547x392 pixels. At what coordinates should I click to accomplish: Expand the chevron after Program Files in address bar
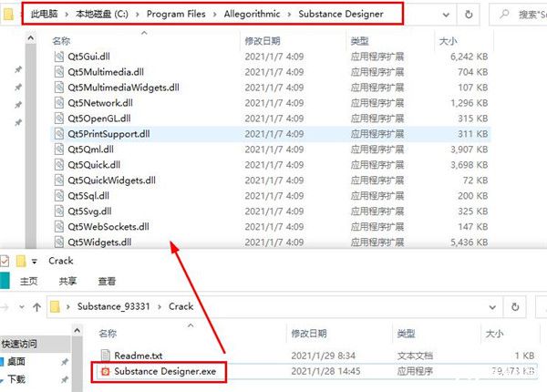214,15
